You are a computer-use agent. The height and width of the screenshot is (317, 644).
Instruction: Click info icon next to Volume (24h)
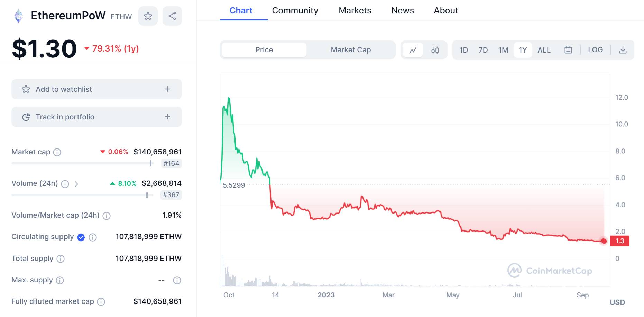pyautogui.click(x=65, y=184)
